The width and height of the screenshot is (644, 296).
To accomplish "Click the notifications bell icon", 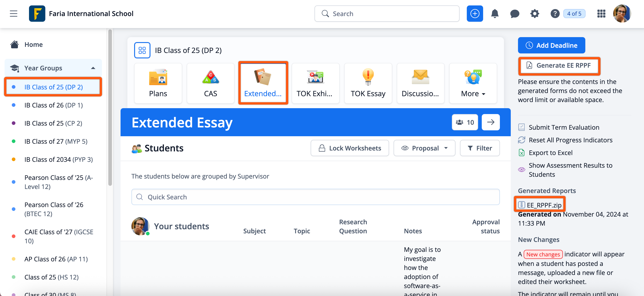I will (x=494, y=14).
